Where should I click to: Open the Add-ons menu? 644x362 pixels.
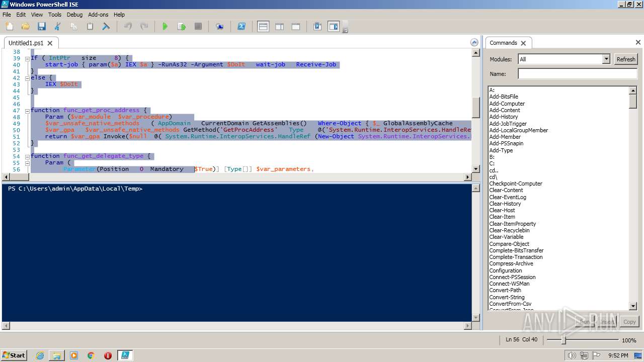coord(98,15)
